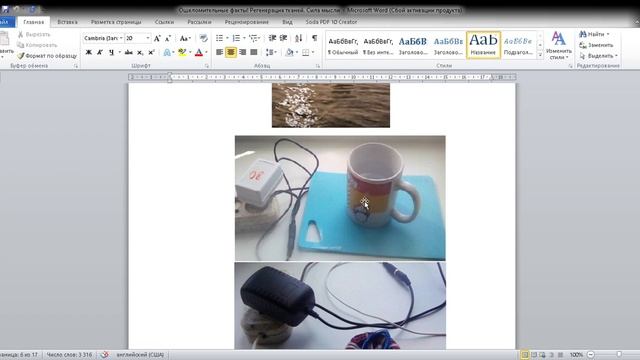The height and width of the screenshot is (360, 640).
Task: Apply the red font color
Action: [199, 52]
